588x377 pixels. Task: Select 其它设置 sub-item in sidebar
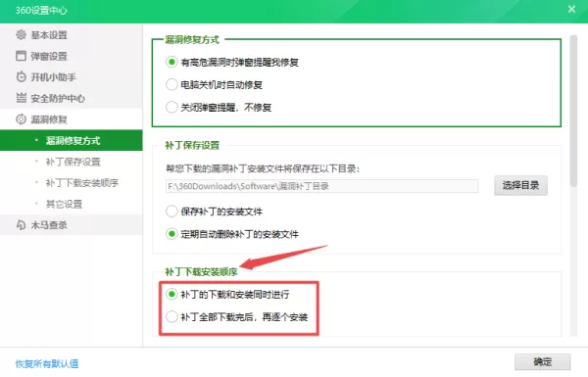pos(72,204)
